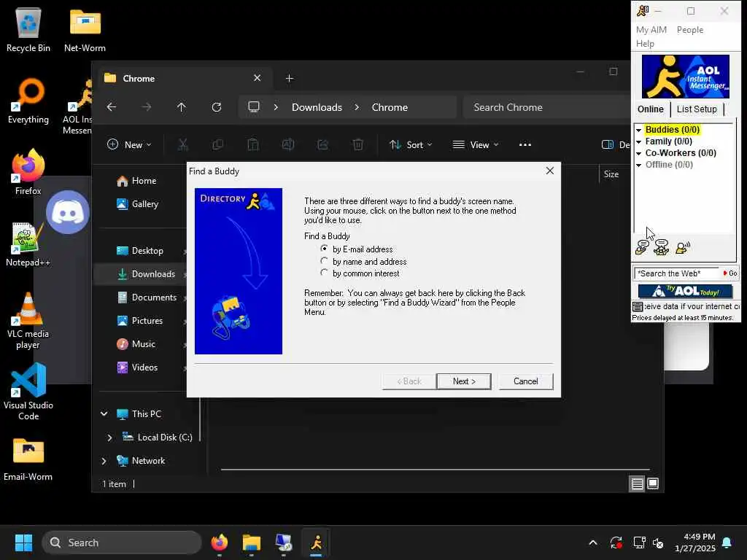Open the See more ellipsis menu
This screenshot has height=560, width=747.
525,145
